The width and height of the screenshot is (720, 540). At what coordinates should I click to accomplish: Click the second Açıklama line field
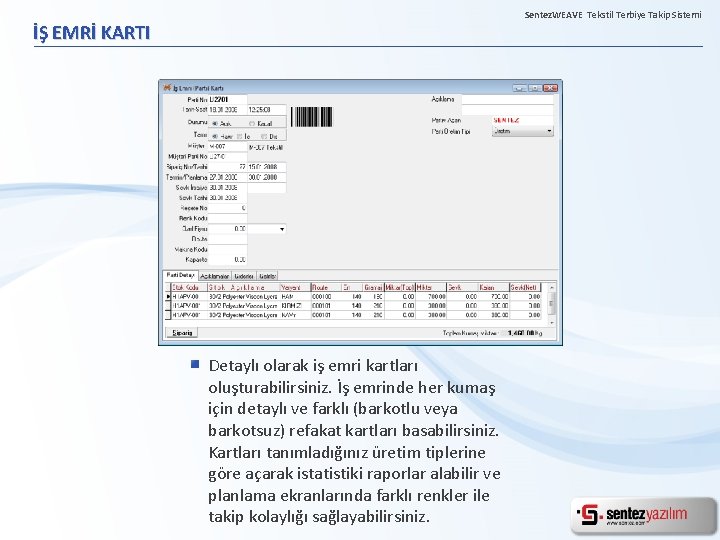point(507,110)
